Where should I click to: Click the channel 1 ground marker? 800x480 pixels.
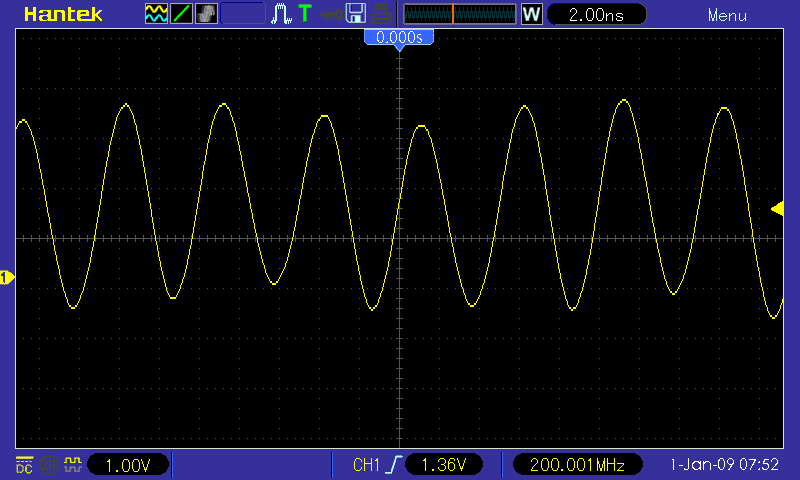(7, 277)
